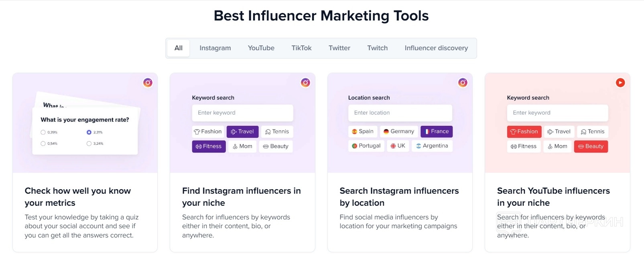Toggle the red Beauty keyword chip
This screenshot has width=644, height=260.
[591, 146]
